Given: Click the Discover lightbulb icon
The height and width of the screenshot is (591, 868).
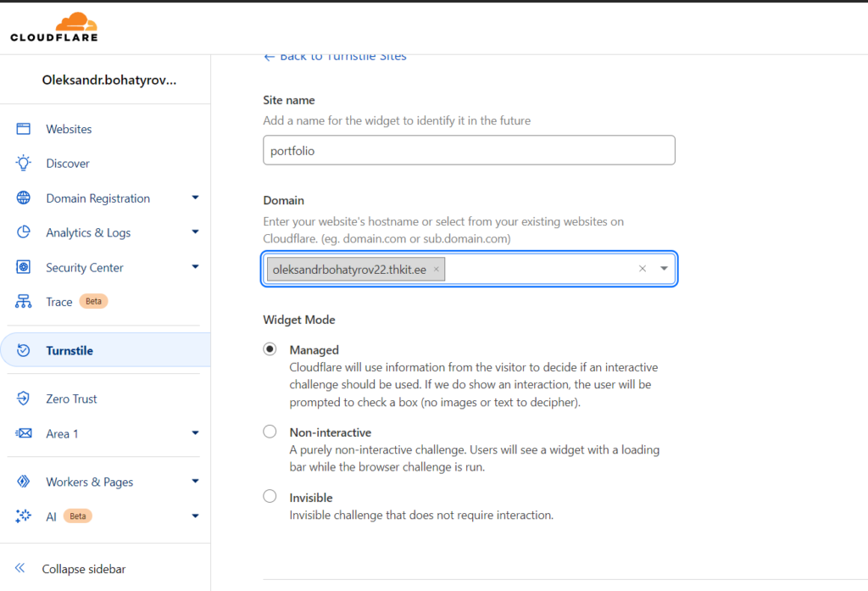Looking at the screenshot, I should tap(23, 163).
